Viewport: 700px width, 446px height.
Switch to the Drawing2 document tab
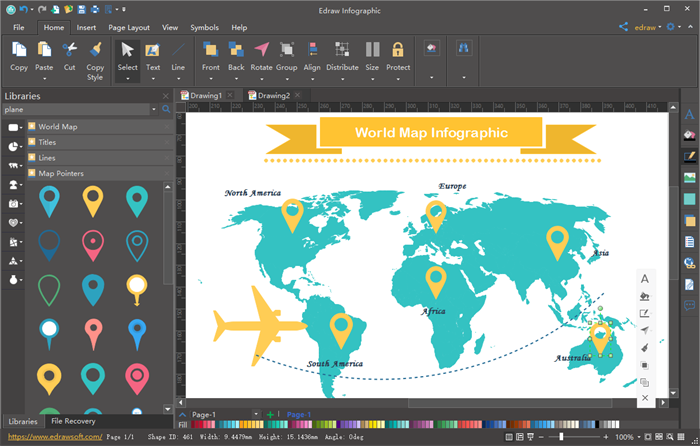(x=273, y=96)
